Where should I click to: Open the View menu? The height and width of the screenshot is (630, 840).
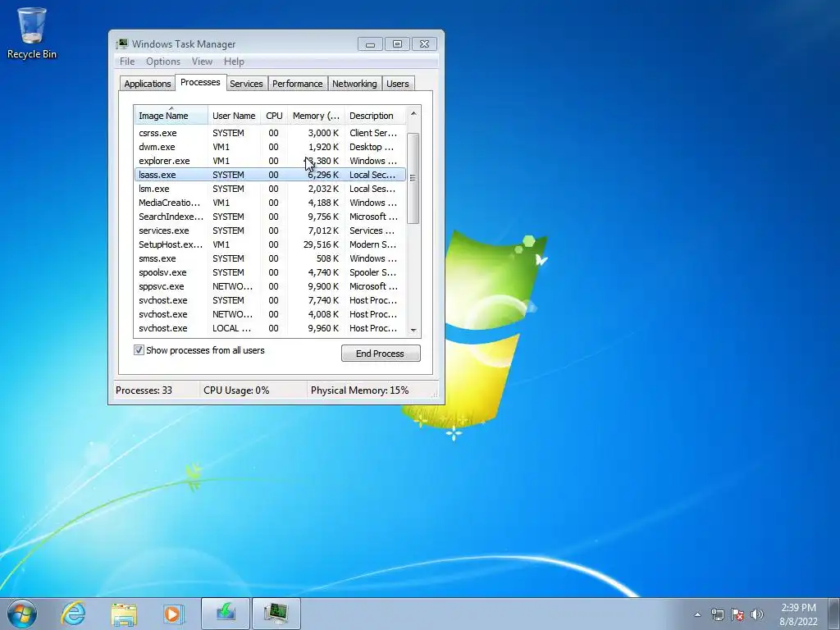202,62
